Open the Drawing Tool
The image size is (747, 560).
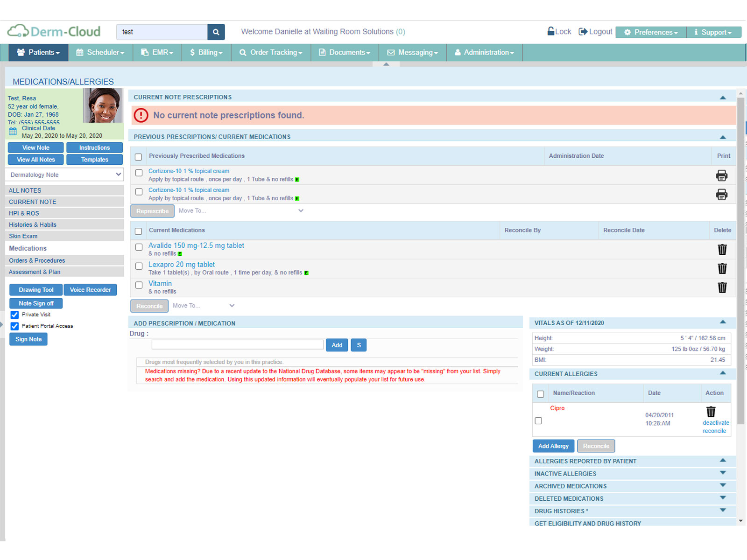(36, 290)
